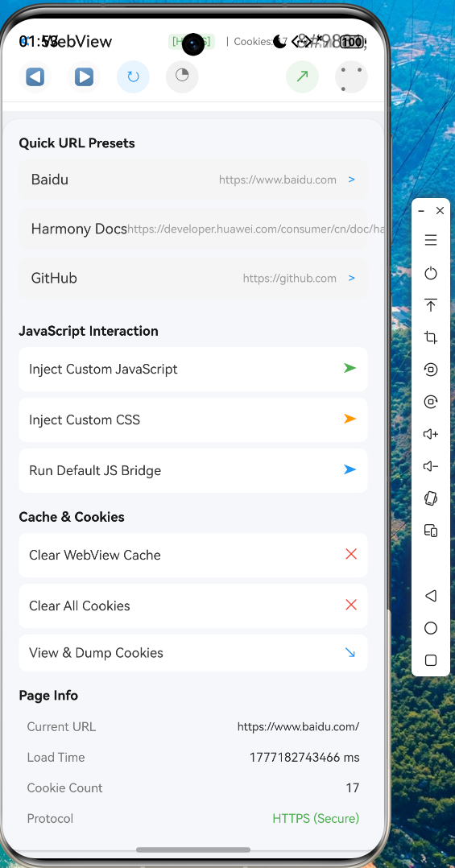Reload the page with the refresh icon
This screenshot has height=868, width=455.
click(x=134, y=76)
